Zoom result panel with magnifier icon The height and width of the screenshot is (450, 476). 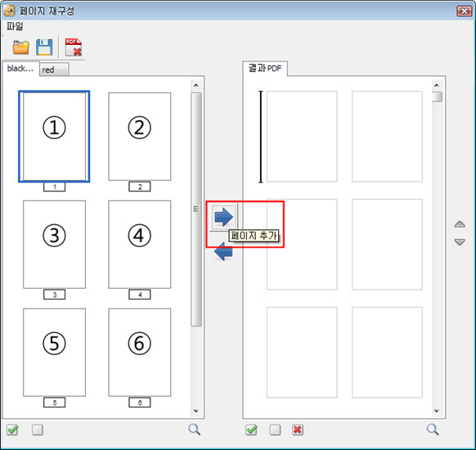(x=433, y=430)
